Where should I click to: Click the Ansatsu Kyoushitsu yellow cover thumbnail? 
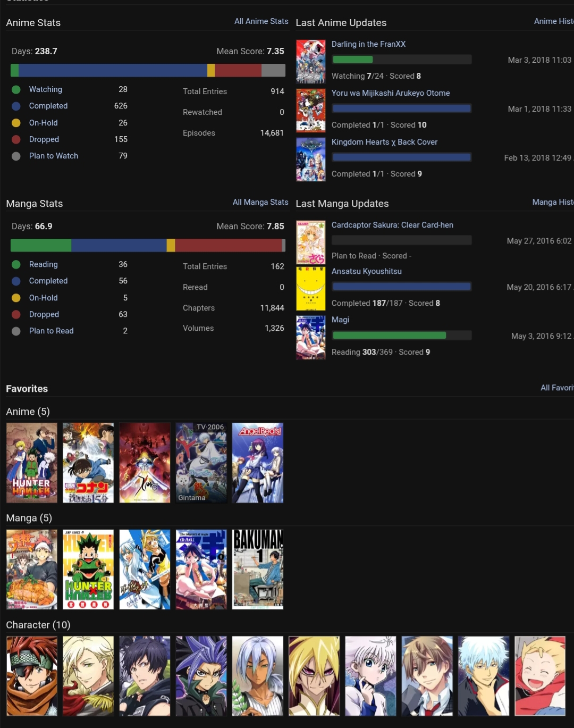click(310, 289)
